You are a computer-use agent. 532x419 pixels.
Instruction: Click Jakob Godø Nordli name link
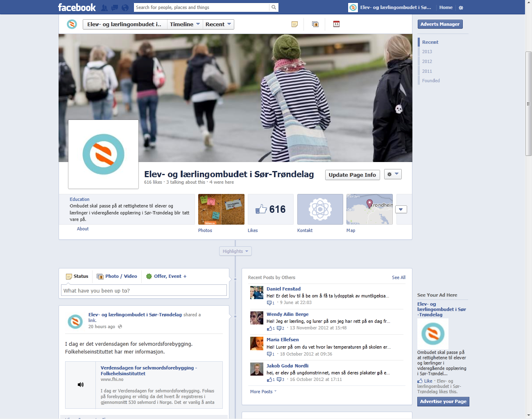coord(288,366)
